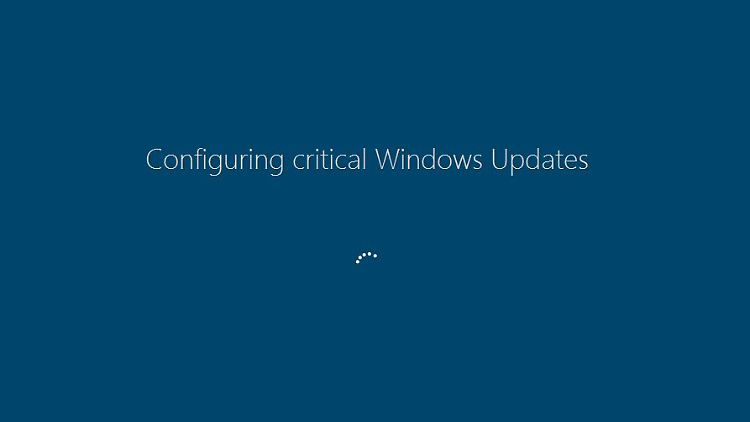This screenshot has height=422, width=750.
Task: Click the word "critical"
Action: tap(330, 159)
